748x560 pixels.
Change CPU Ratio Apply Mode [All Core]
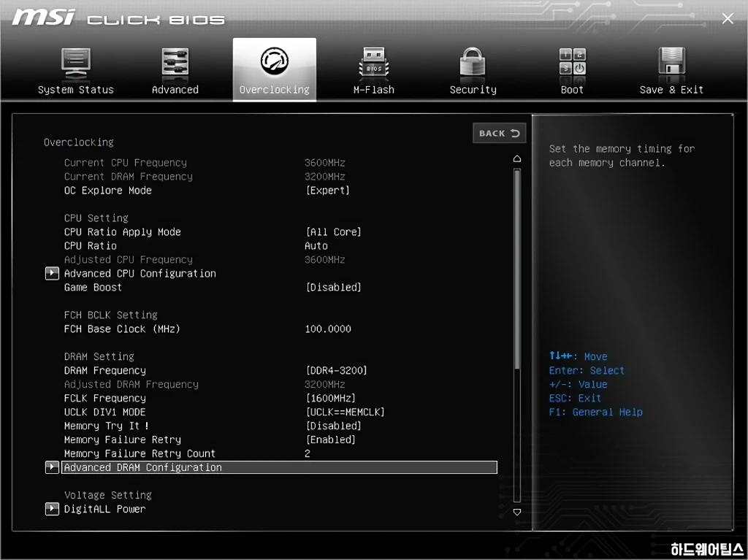tap(333, 232)
